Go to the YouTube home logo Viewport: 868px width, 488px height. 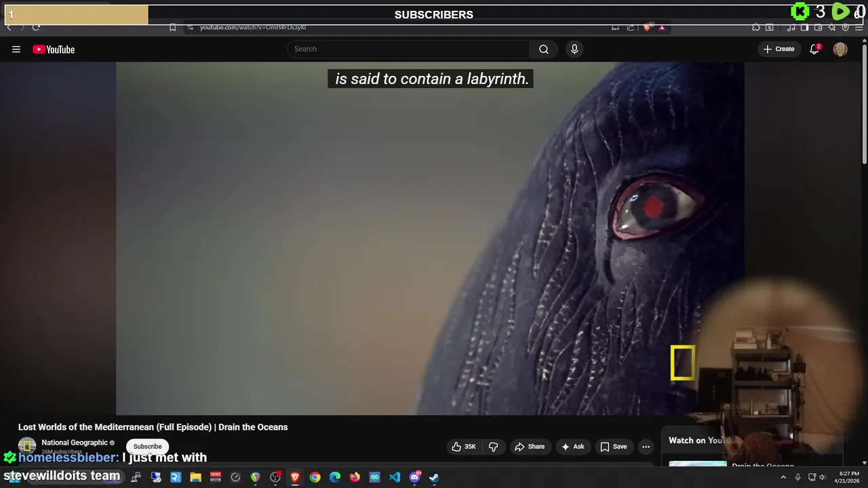coord(54,49)
